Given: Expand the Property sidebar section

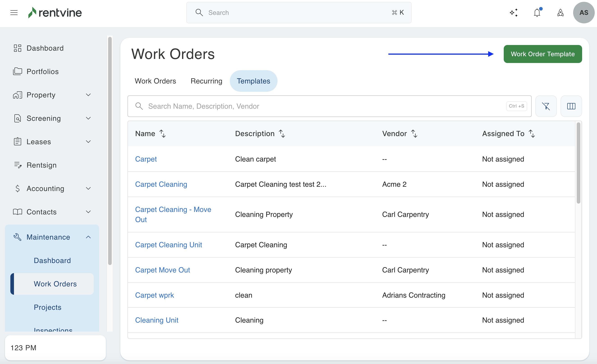Looking at the screenshot, I should coord(52,95).
